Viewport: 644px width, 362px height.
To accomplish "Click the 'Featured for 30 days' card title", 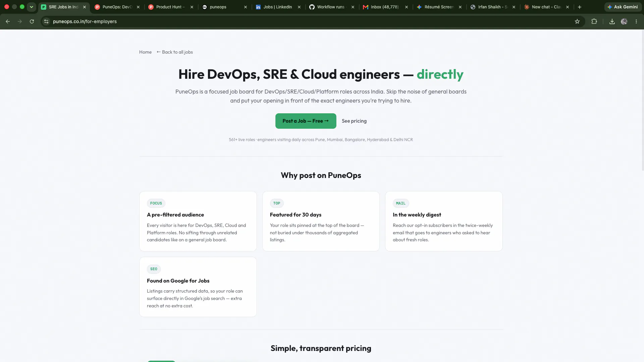I will click(x=296, y=215).
